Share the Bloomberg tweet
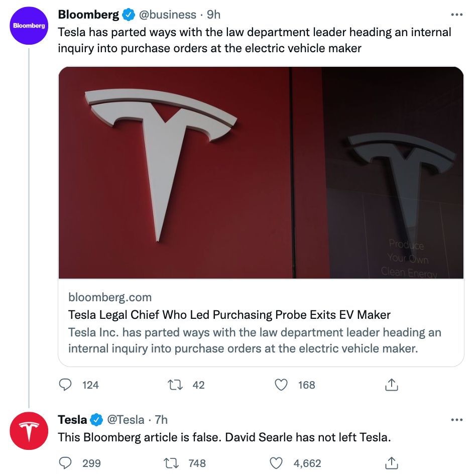This screenshot has width=474, height=476. (x=391, y=385)
